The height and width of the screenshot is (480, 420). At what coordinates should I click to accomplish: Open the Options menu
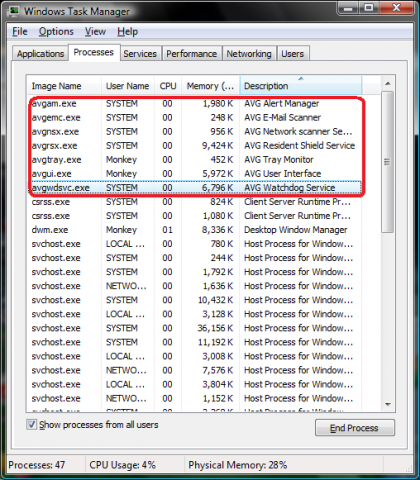click(x=56, y=32)
